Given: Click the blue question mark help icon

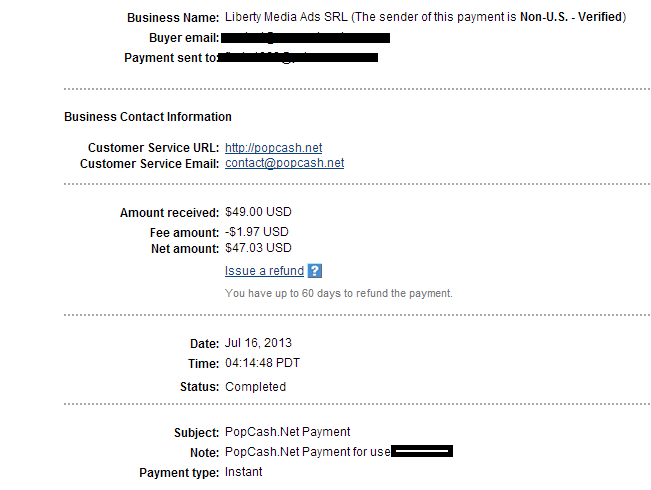Looking at the screenshot, I should tap(315, 271).
